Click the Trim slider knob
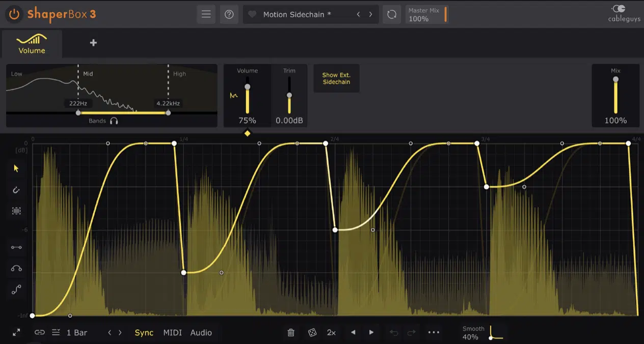The height and width of the screenshot is (344, 644). pos(289,95)
